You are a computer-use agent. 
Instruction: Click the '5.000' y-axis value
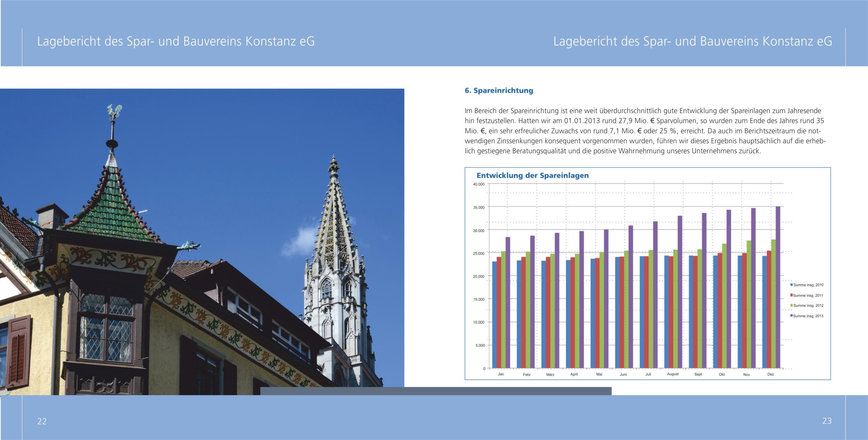[480, 345]
